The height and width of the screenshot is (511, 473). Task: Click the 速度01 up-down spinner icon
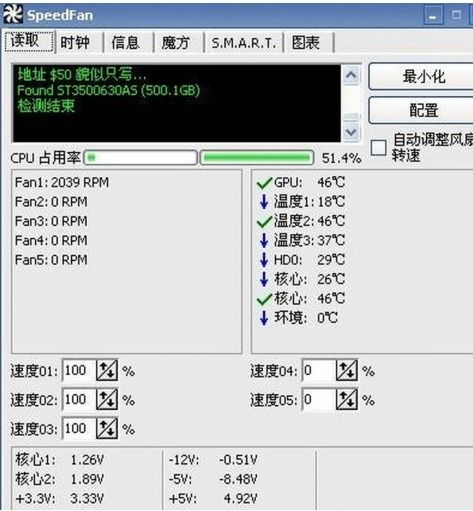tap(107, 370)
